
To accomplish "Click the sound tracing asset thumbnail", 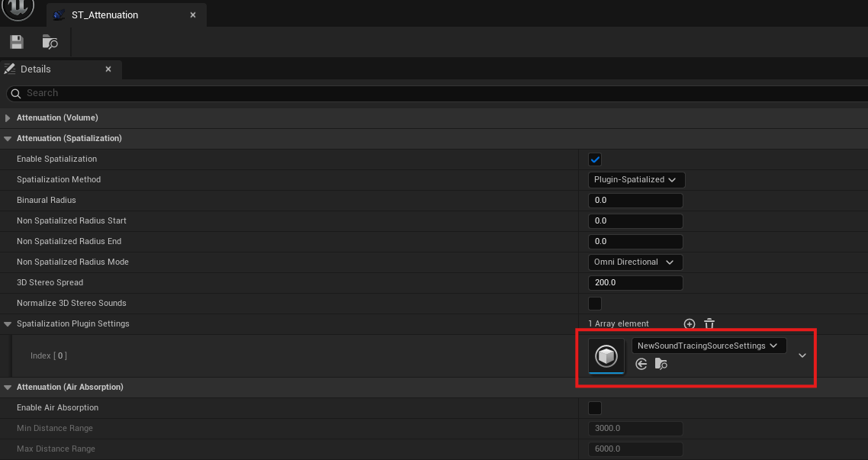I will pyautogui.click(x=606, y=356).
